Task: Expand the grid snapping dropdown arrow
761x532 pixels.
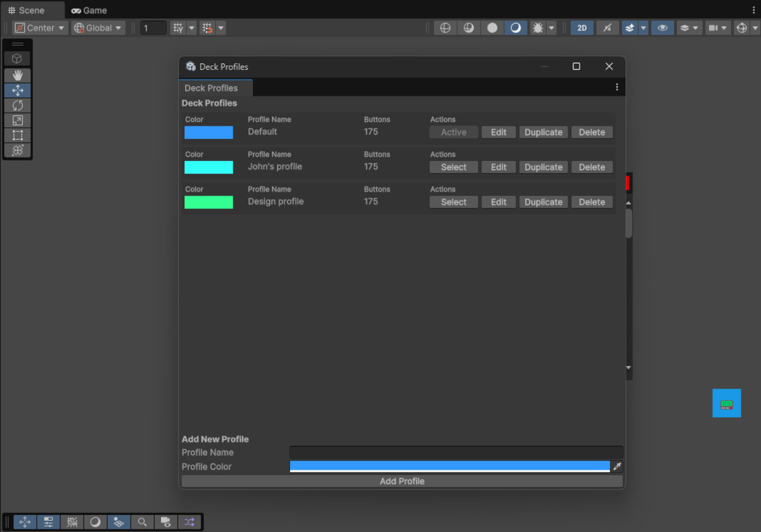Action: (192, 27)
